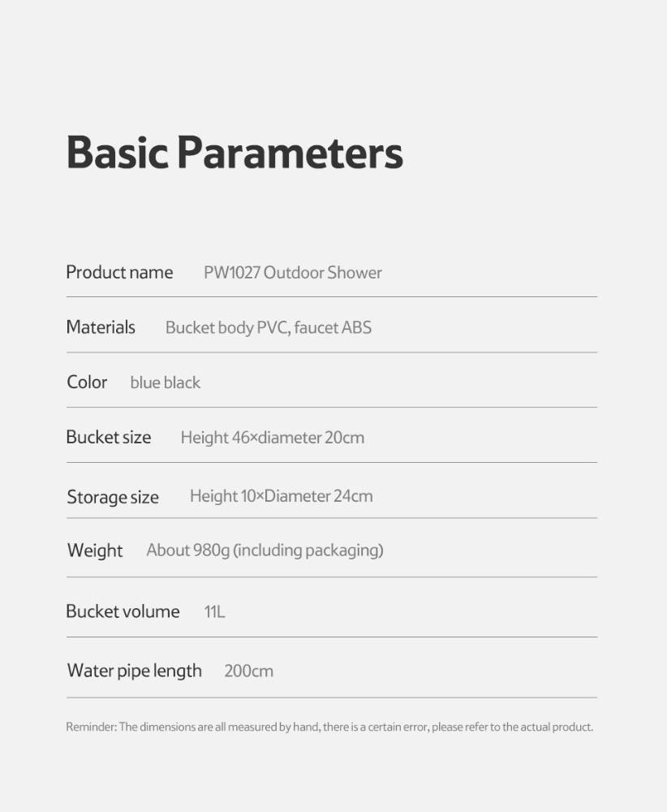Click the "Reminder" disclaimer text at the bottom

tap(329, 727)
